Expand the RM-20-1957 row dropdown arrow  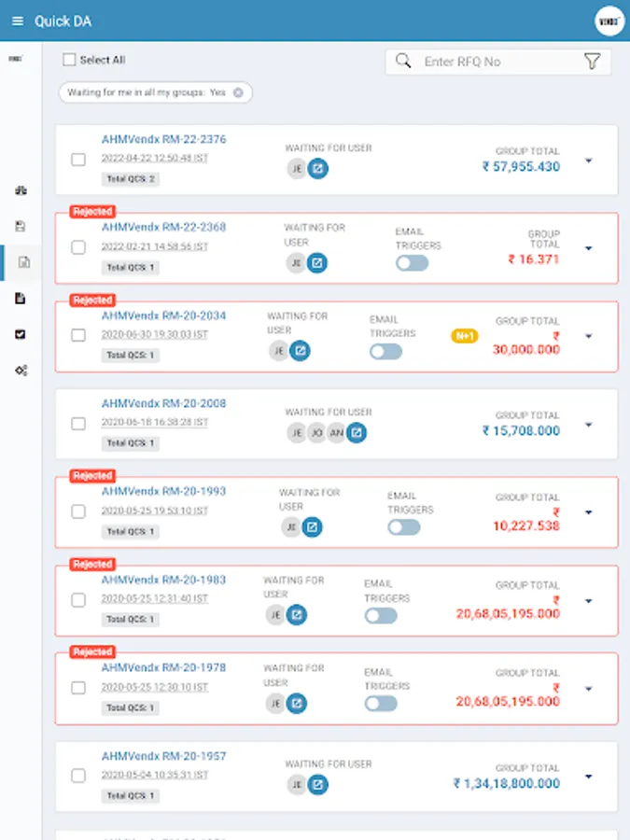click(588, 777)
